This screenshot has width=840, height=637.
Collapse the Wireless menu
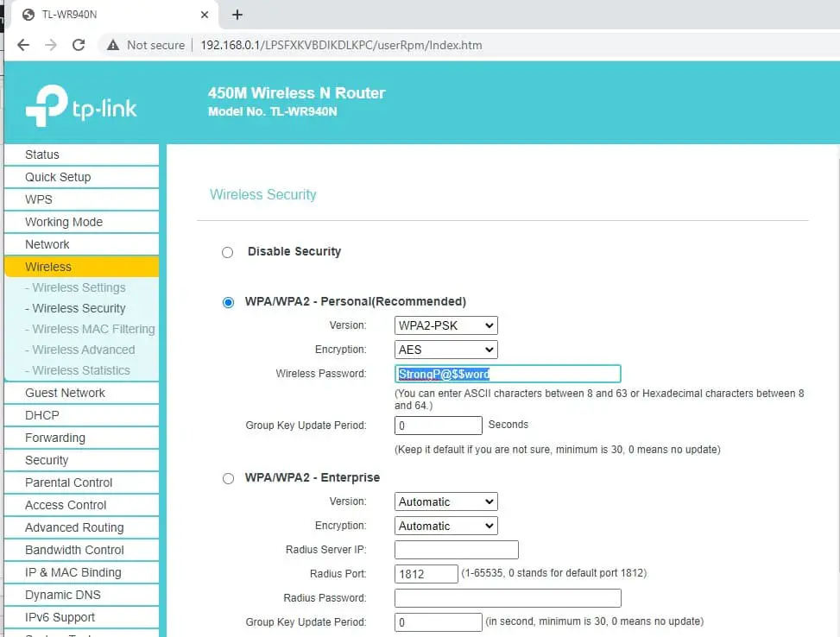(x=81, y=267)
